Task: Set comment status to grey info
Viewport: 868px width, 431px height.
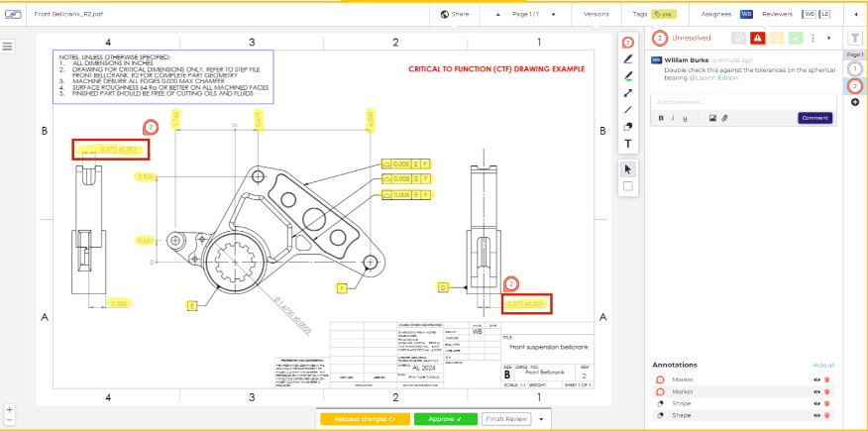Action: pos(738,39)
